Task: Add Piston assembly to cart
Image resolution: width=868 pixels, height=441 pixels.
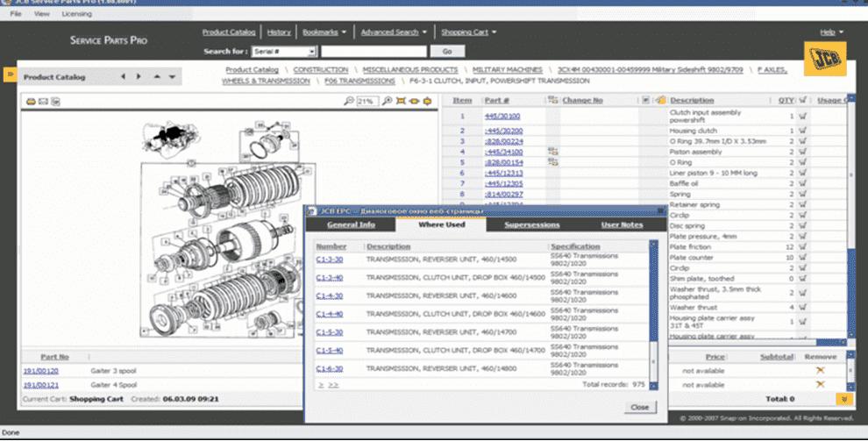Action: coord(802,152)
